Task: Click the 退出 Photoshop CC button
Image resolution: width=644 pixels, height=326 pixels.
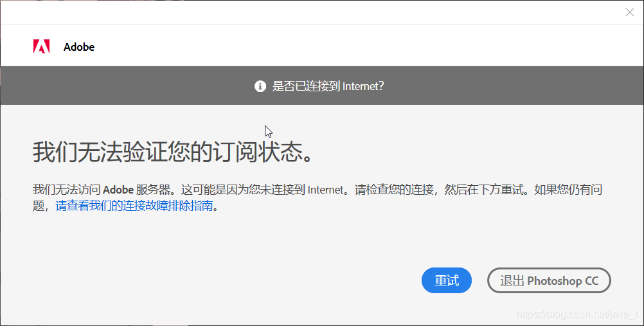Action: 549,280
